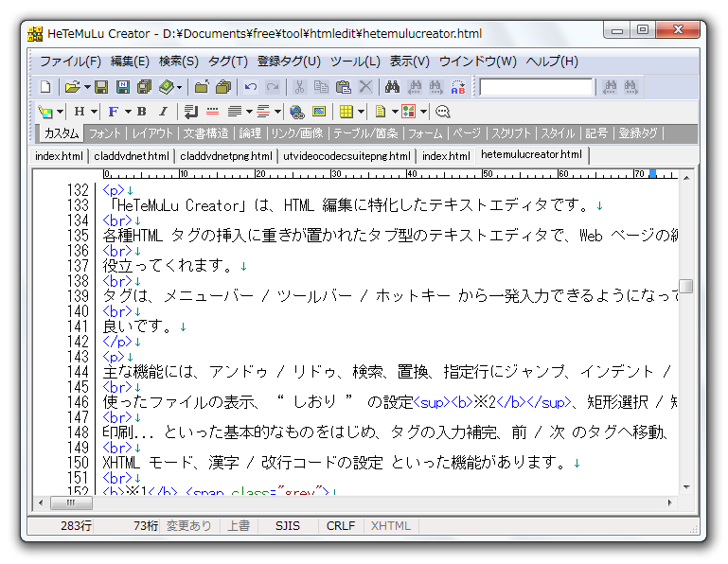
Task: Open the font F dropdown arrow
Action: [128, 112]
